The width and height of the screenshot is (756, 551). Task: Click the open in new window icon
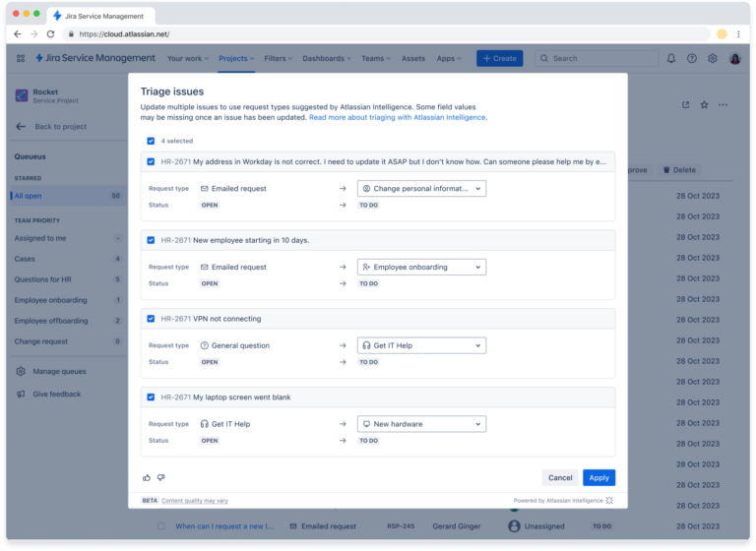point(685,104)
